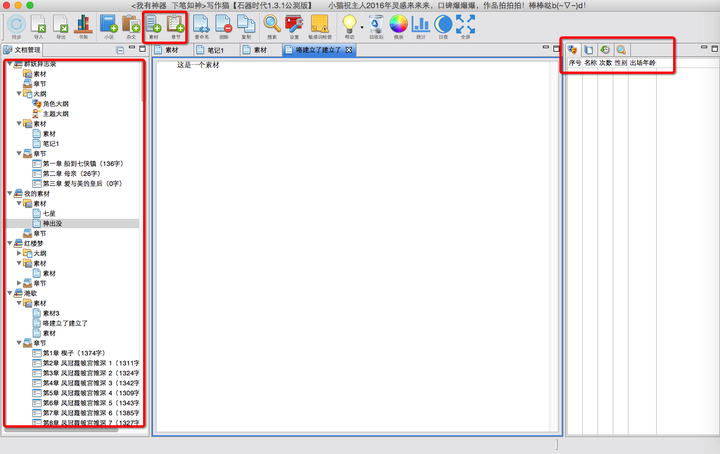Click the 杂文 new essay icon

point(131,27)
